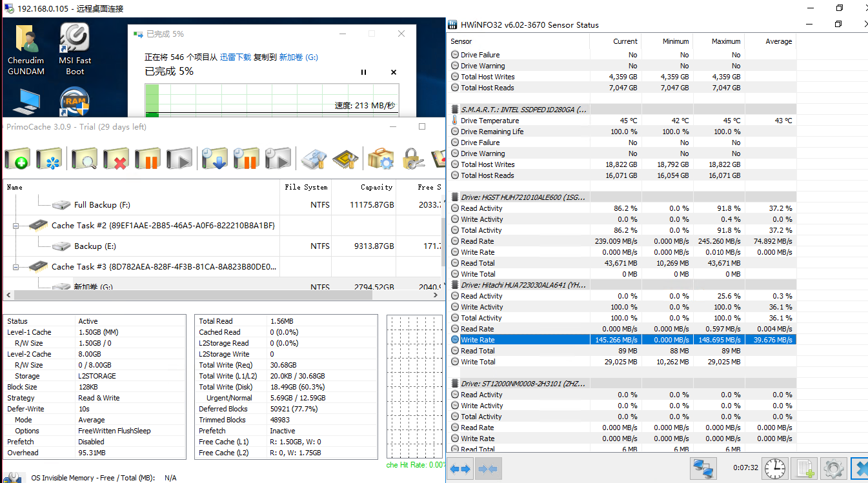Click the HWiNFO Sensor column header

point(519,41)
